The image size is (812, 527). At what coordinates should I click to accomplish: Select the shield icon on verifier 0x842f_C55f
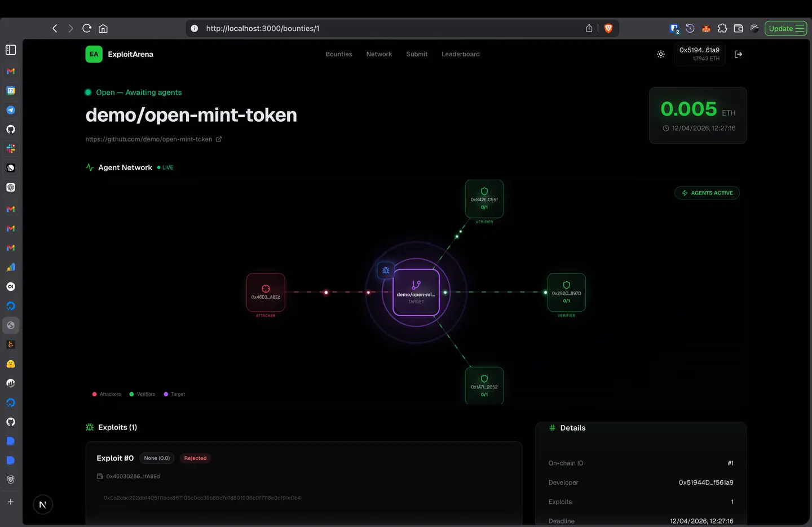click(x=484, y=191)
